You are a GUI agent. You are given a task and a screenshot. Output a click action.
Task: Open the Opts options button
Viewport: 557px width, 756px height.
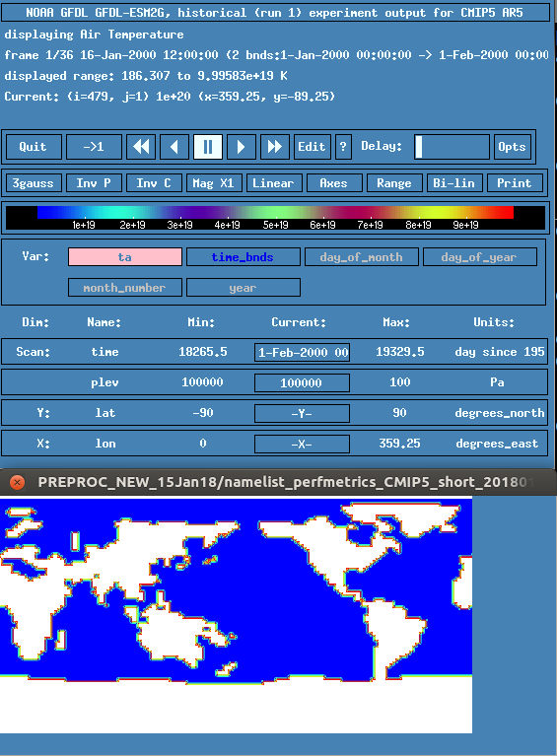click(513, 147)
